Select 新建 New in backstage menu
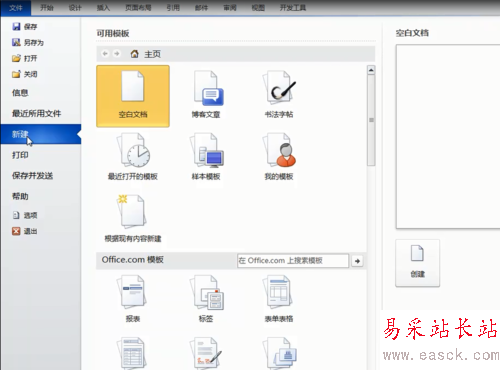Image resolution: width=500 pixels, height=370 pixels. pyautogui.click(x=41, y=134)
